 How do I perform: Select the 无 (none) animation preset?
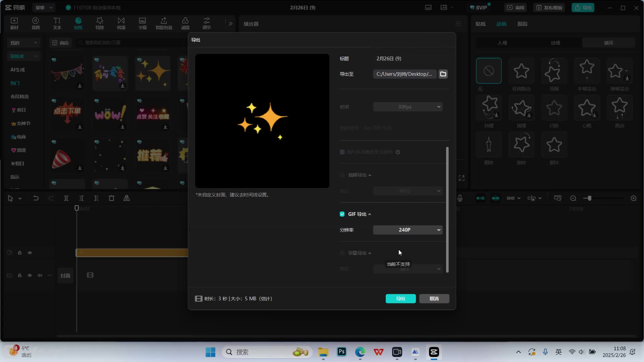coord(489,71)
